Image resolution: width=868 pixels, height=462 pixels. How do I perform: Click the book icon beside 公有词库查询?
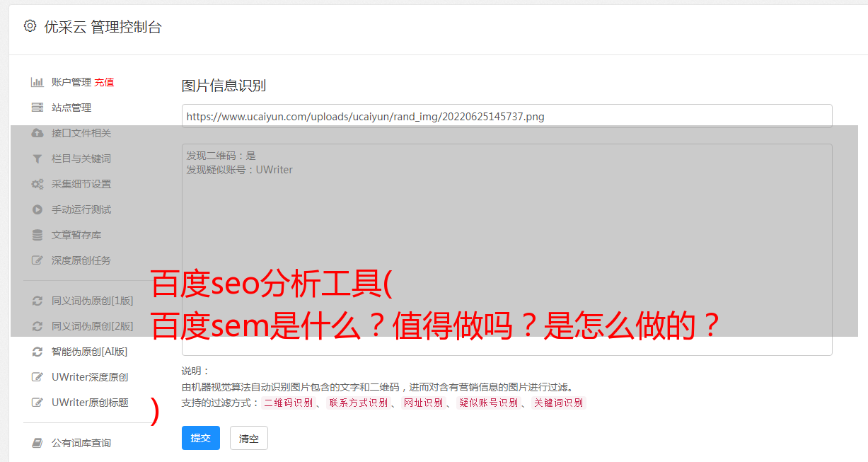click(37, 443)
